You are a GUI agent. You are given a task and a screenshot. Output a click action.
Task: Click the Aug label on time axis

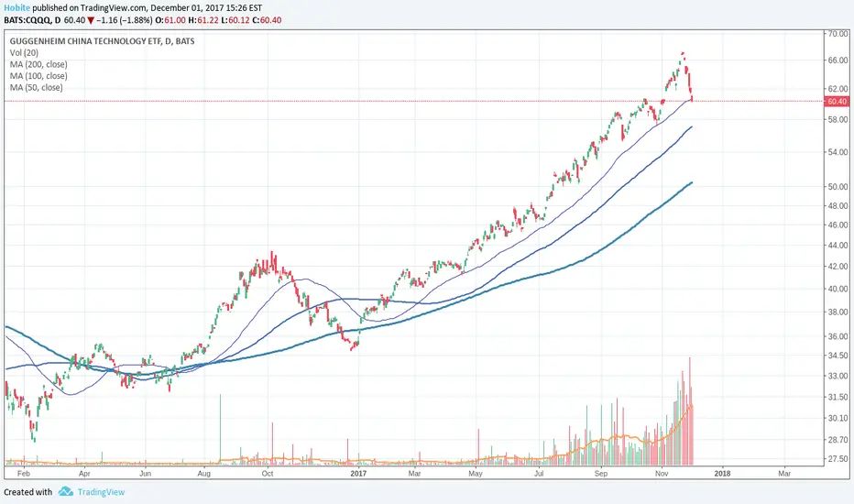(203, 474)
